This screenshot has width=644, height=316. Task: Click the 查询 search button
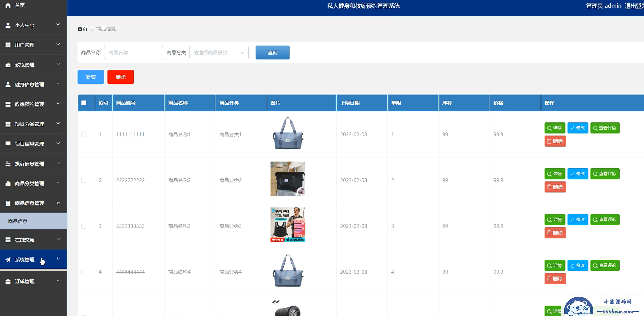click(273, 52)
